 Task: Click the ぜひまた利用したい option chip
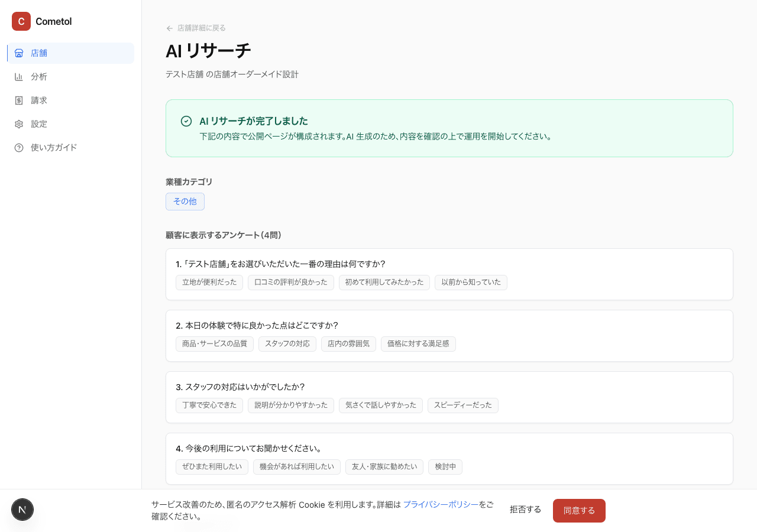coord(212,467)
